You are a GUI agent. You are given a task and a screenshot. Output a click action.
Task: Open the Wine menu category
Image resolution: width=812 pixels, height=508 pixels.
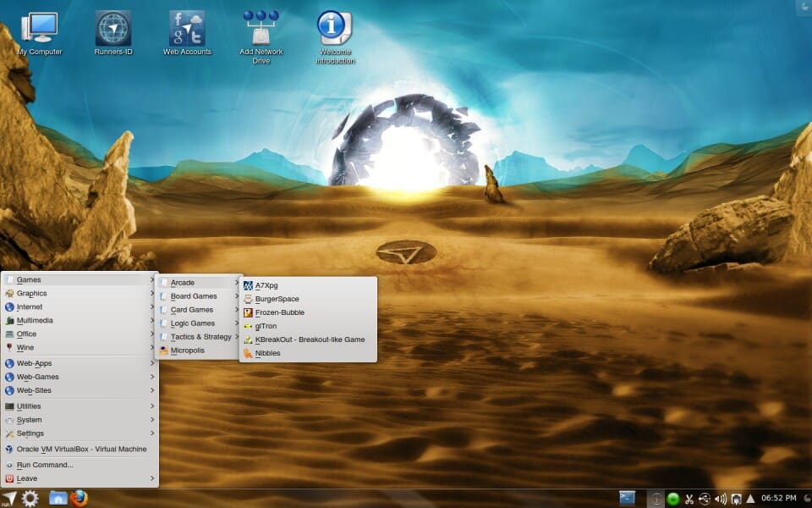click(80, 347)
